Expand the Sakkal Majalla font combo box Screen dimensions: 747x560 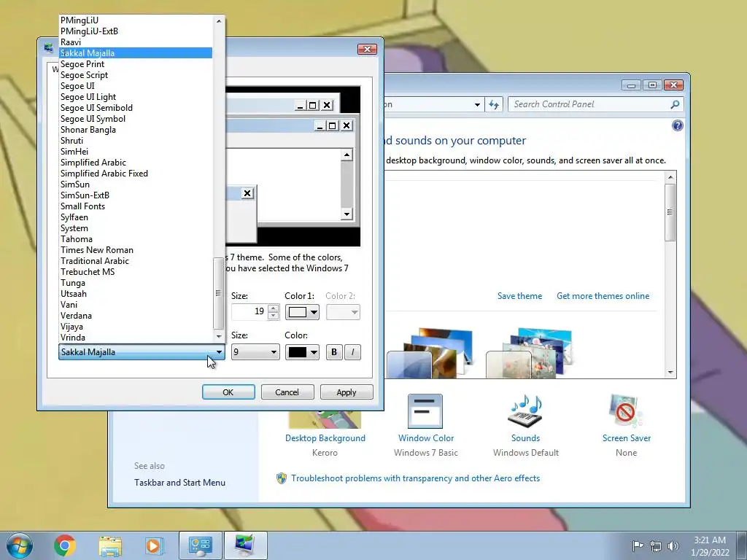[x=142, y=352]
